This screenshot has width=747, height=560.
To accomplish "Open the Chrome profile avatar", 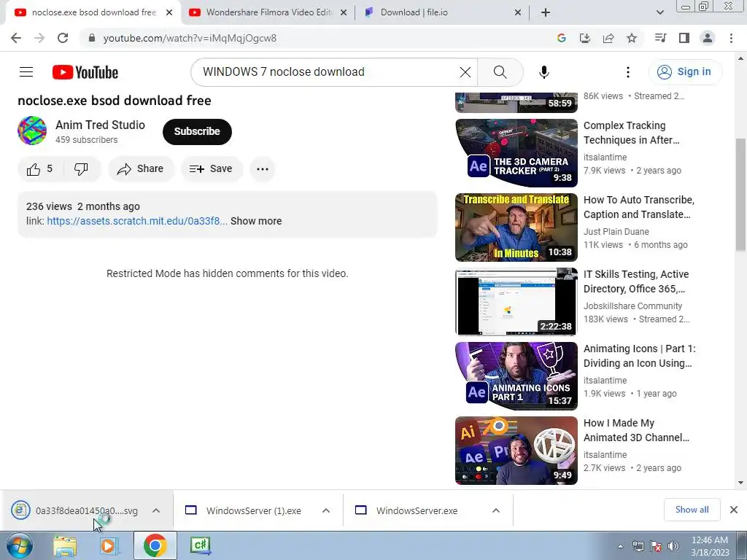I will (x=708, y=38).
